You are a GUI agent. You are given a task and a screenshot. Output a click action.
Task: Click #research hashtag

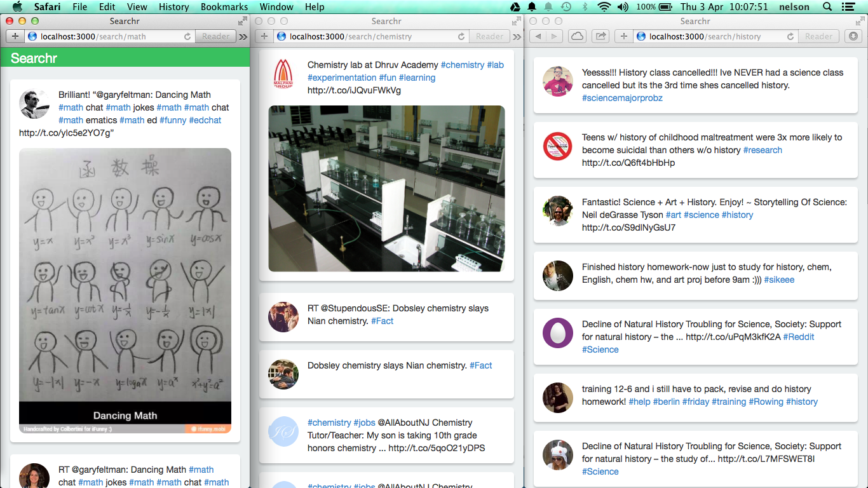pyautogui.click(x=763, y=150)
